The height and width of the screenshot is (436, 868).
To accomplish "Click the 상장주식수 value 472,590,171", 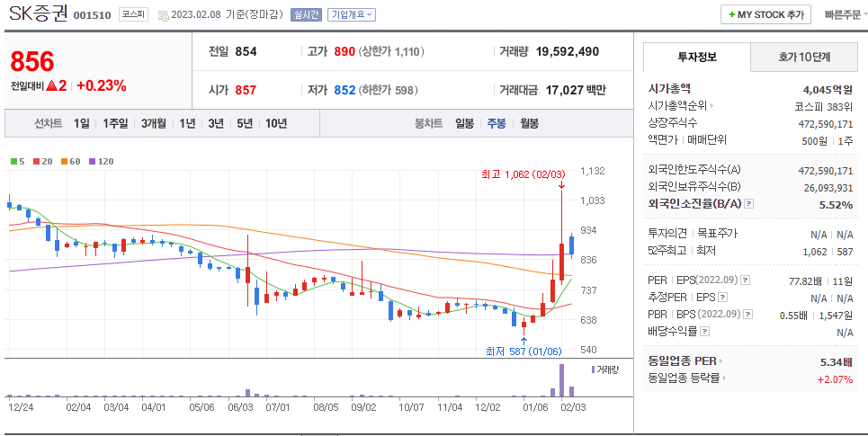I will tap(826, 124).
